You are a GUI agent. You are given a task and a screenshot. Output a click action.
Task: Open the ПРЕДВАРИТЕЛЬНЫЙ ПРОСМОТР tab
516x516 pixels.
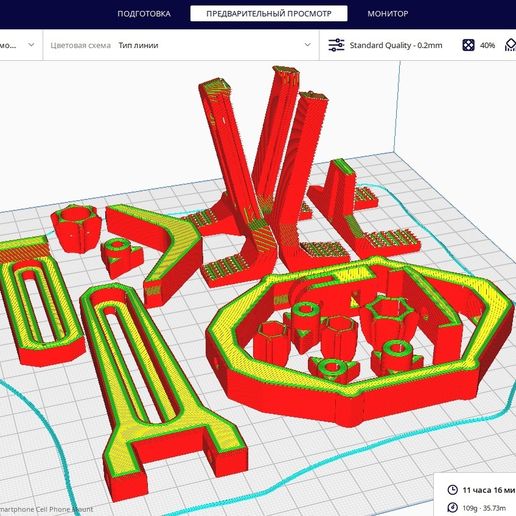pos(269,14)
